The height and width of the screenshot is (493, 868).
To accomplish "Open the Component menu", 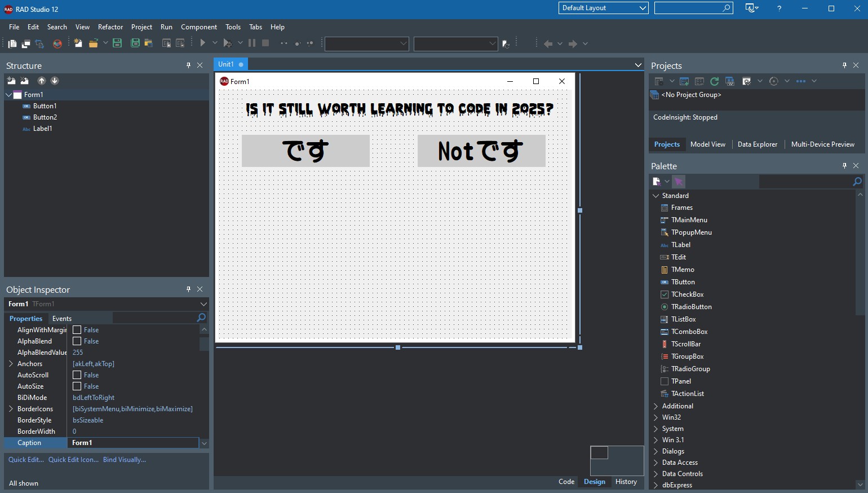I will (x=199, y=27).
